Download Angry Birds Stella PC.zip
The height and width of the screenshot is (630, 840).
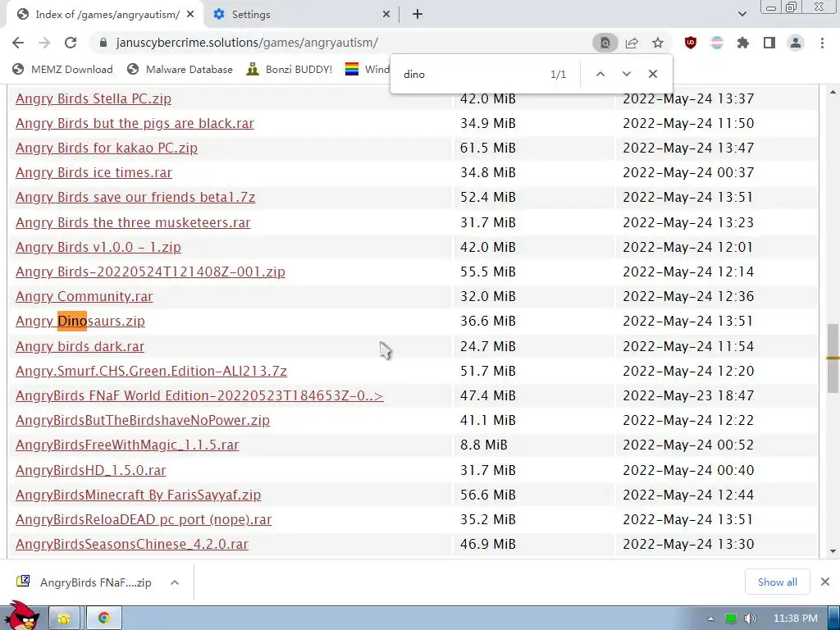click(x=94, y=98)
